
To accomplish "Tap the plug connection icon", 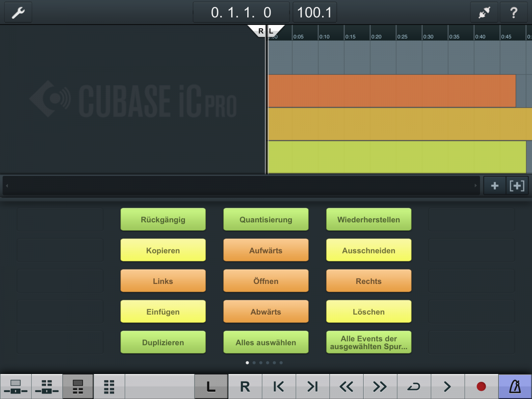I will click(x=484, y=12).
